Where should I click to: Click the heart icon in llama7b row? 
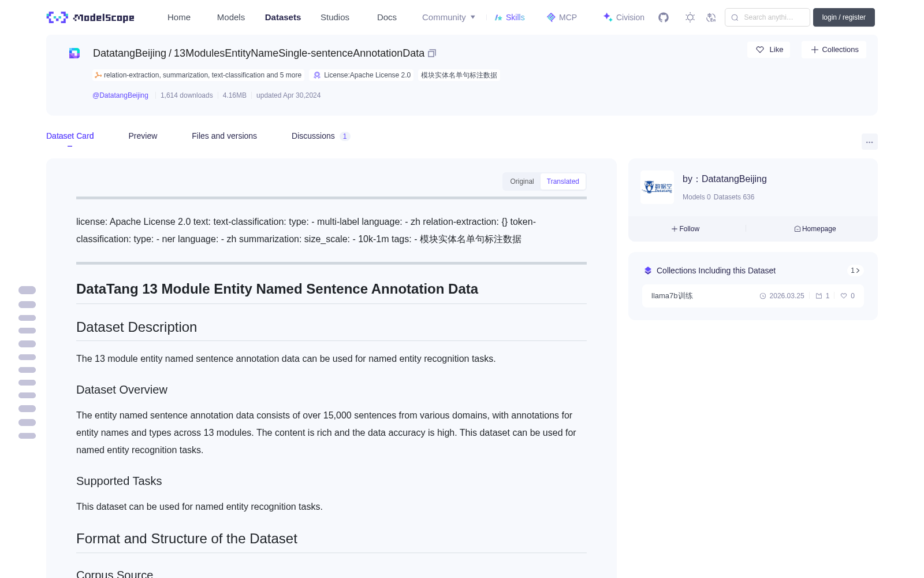844,296
